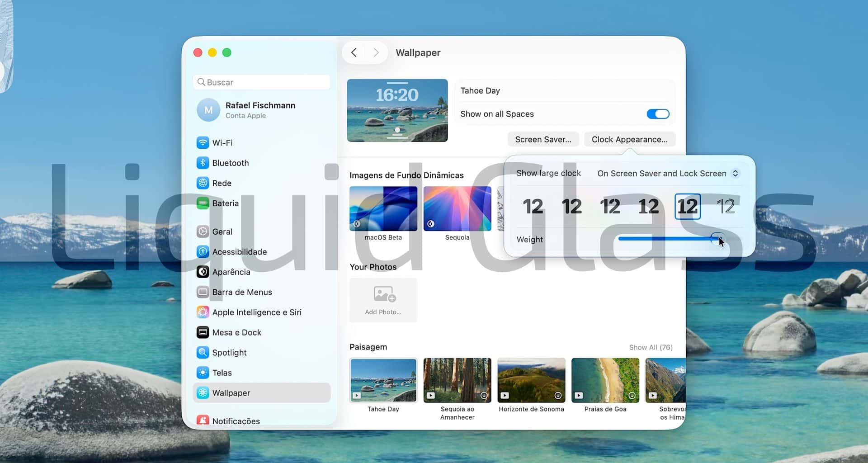
Task: Select the first clock font style
Action: [533, 207]
